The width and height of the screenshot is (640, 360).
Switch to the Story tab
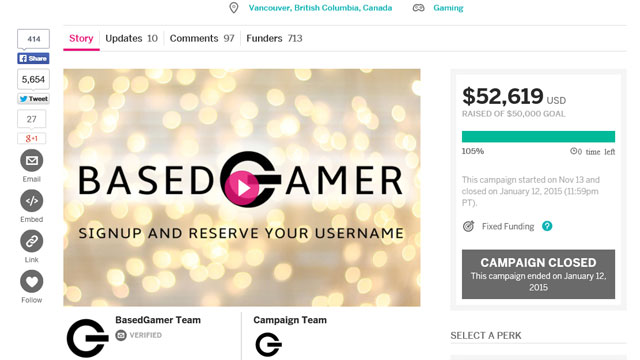coord(81,38)
